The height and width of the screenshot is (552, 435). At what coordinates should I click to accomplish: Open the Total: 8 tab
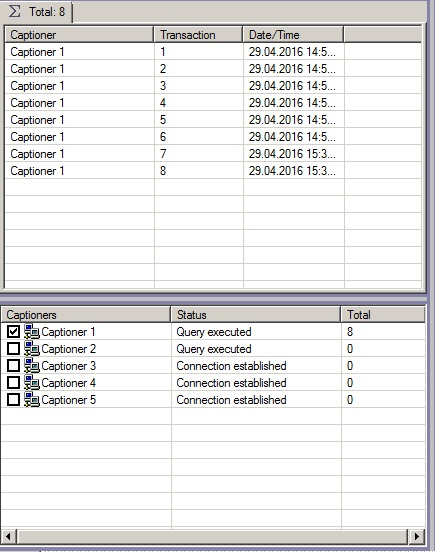click(36, 12)
